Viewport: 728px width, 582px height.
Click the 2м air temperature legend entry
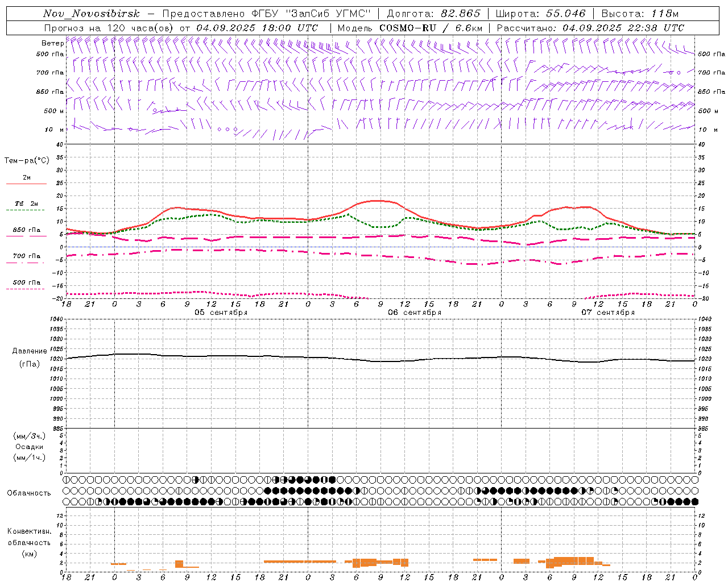click(27, 177)
